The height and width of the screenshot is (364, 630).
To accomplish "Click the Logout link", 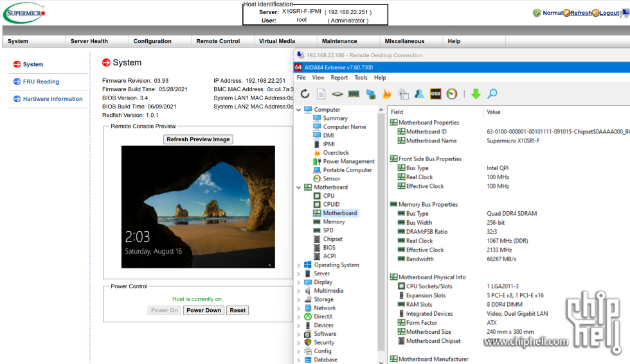I will (609, 13).
